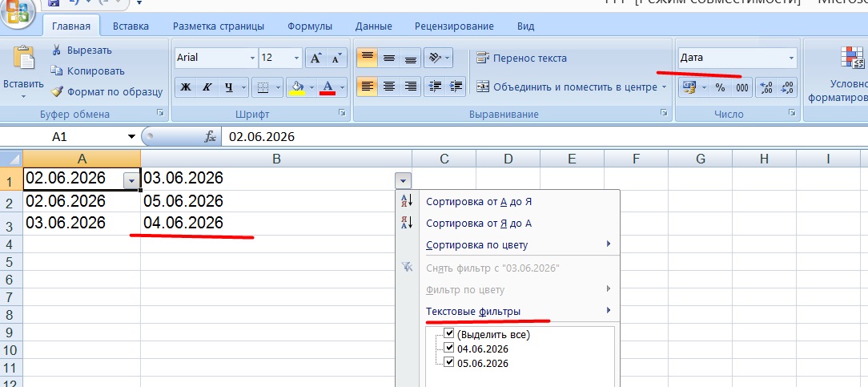Apply accounting number format icon
This screenshot has height=387, width=868.
pyautogui.click(x=689, y=87)
